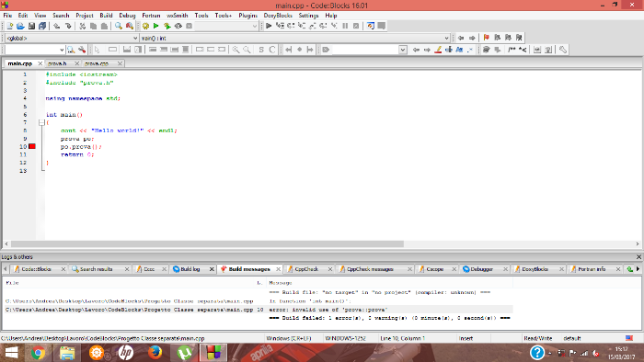Expand the search text combo box
644x362 pixels.
(x=35, y=50)
